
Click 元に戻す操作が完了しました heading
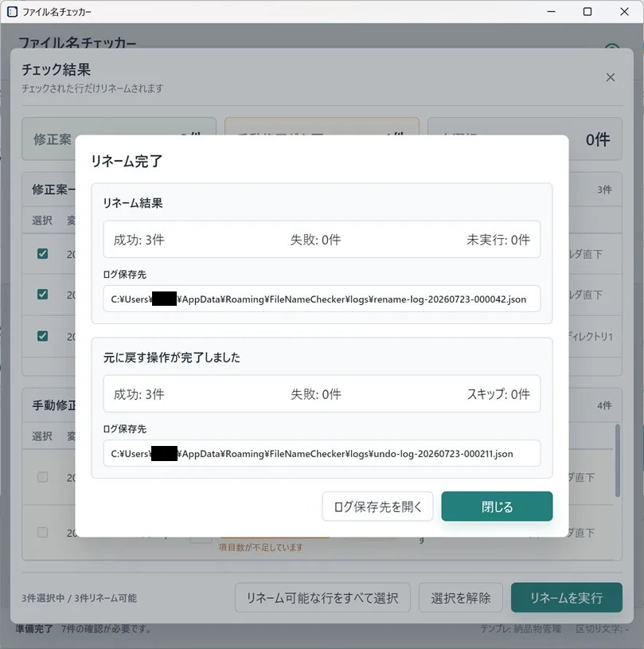pyautogui.click(x=171, y=358)
